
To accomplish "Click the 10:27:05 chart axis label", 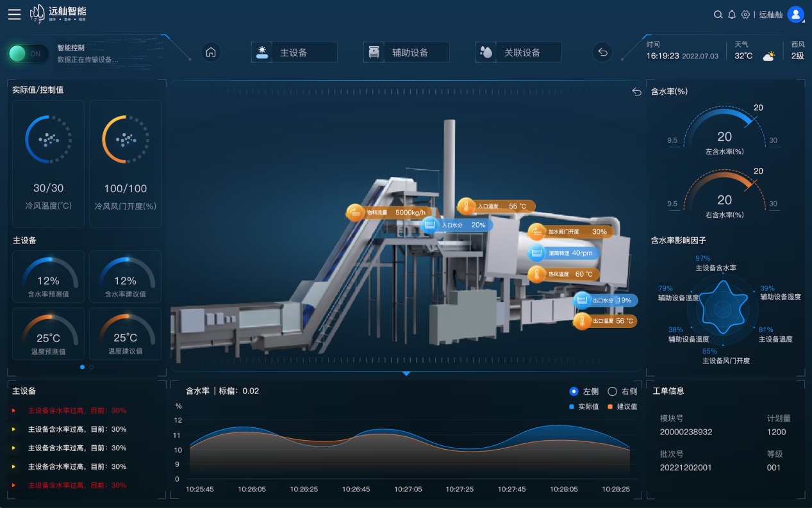I will tap(408, 489).
